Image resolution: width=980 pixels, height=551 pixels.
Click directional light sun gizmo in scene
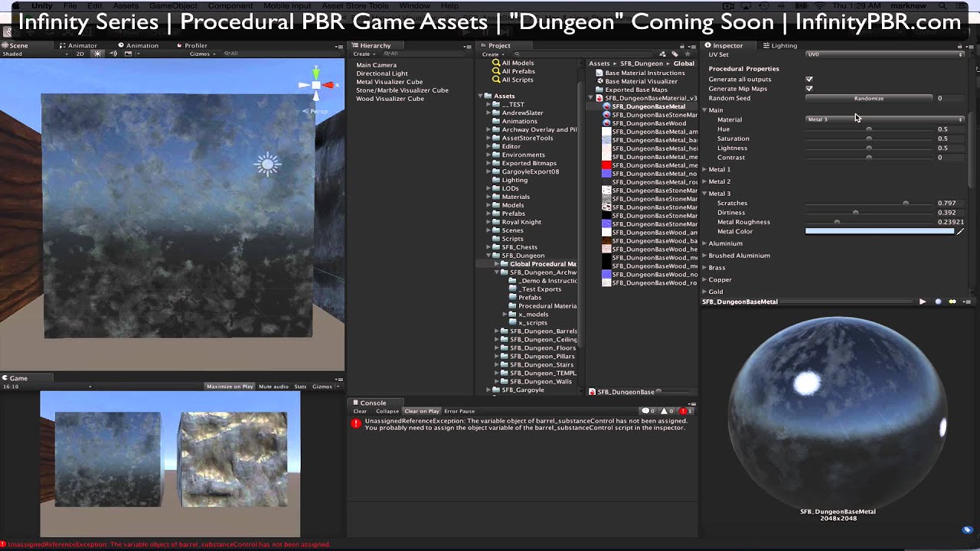click(x=268, y=164)
